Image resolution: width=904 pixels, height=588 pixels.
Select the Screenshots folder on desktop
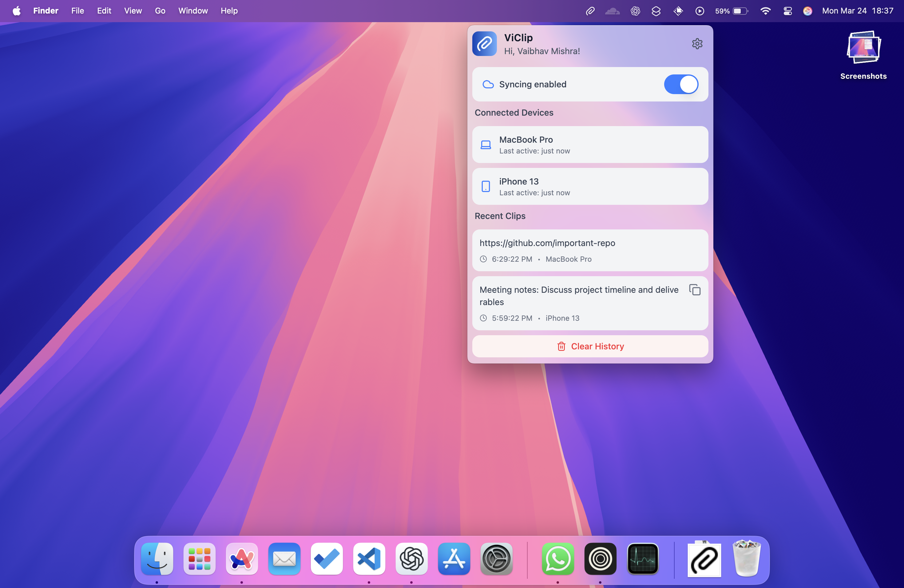tap(863, 55)
